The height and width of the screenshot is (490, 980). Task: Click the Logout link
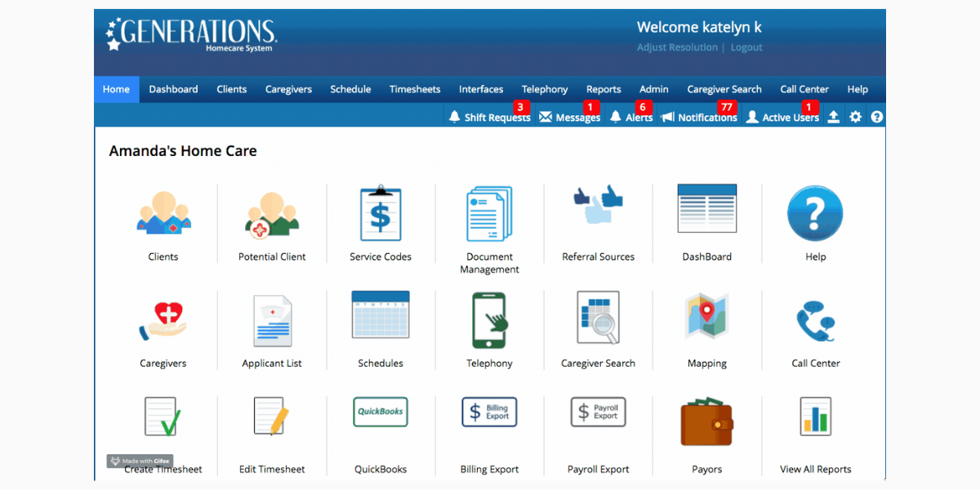pos(746,47)
